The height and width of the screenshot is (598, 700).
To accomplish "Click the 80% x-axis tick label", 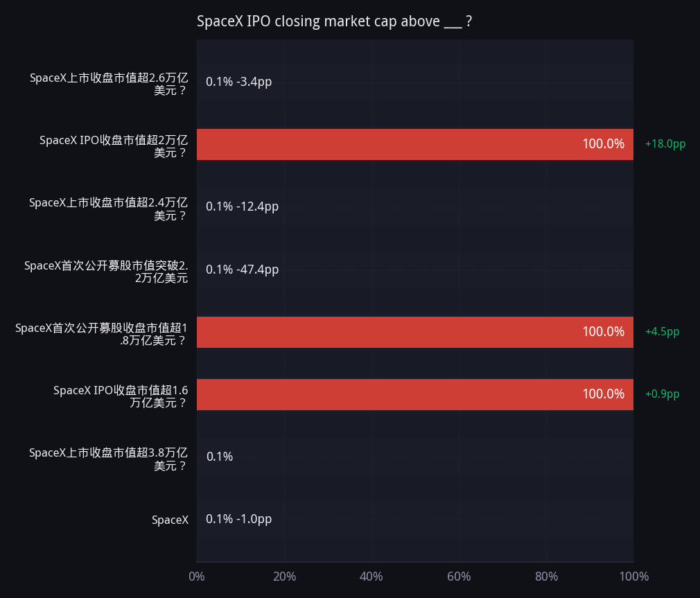I will coord(546,577).
